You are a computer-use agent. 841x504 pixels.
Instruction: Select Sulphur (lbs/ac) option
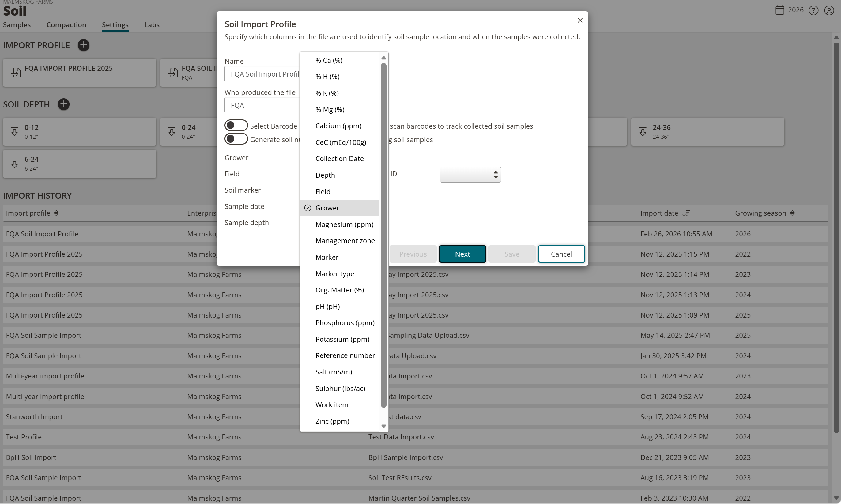339,388
